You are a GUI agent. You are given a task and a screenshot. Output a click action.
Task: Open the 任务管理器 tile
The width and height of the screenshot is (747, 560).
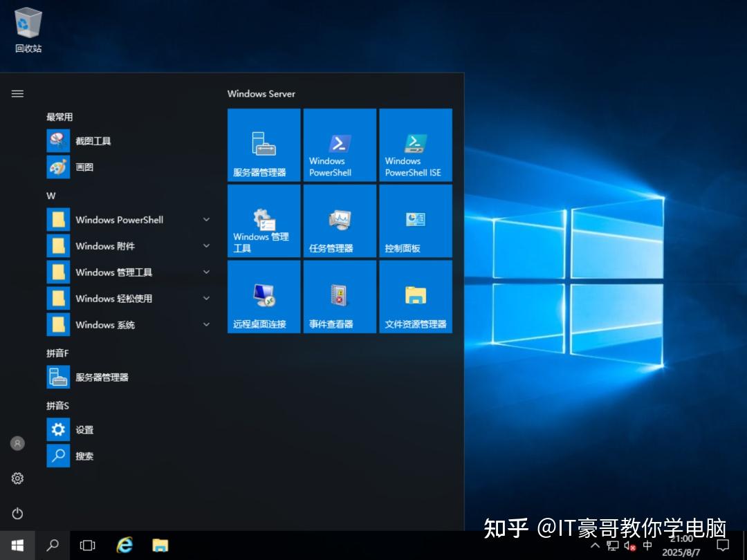click(340, 221)
